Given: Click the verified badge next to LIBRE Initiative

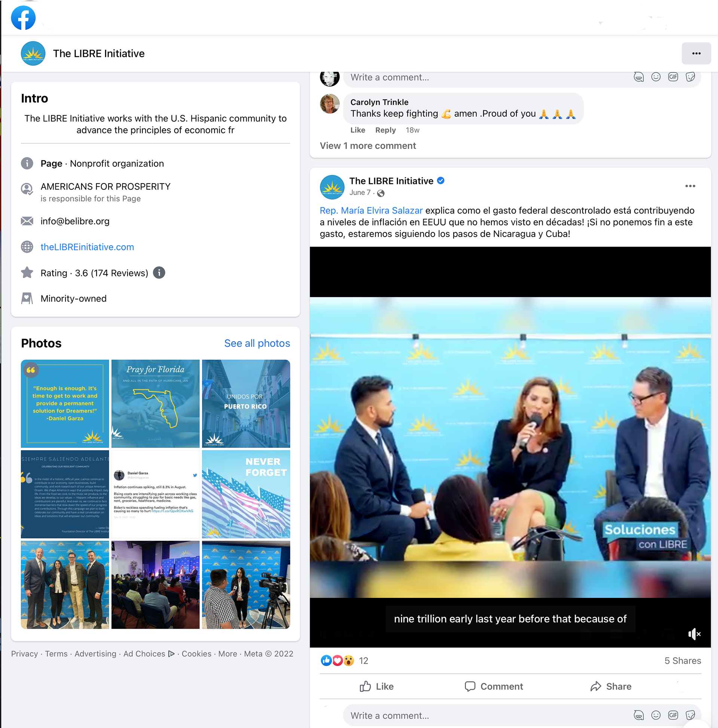Looking at the screenshot, I should pyautogui.click(x=441, y=181).
